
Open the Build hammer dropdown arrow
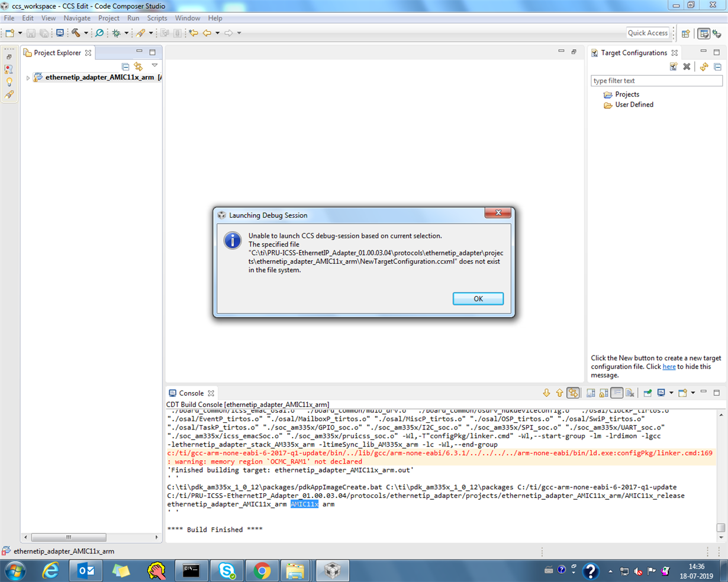pyautogui.click(x=86, y=33)
